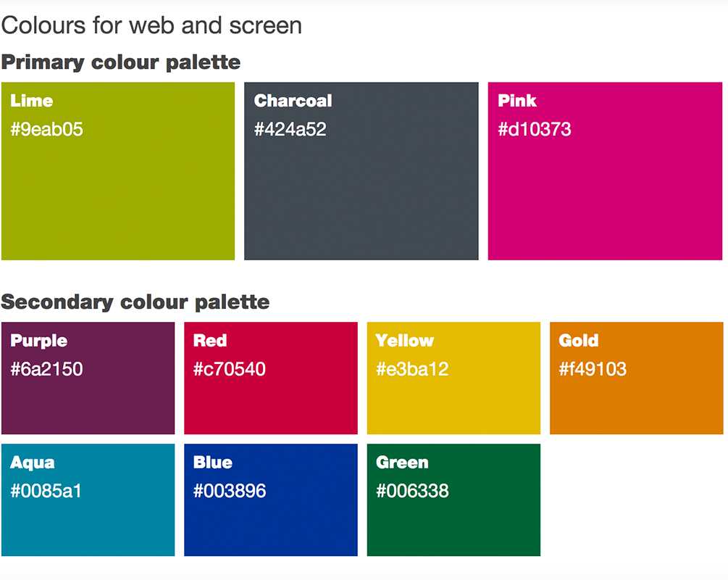This screenshot has height=580, width=728.
Task: Click hex code #d10373
Action: (x=535, y=129)
